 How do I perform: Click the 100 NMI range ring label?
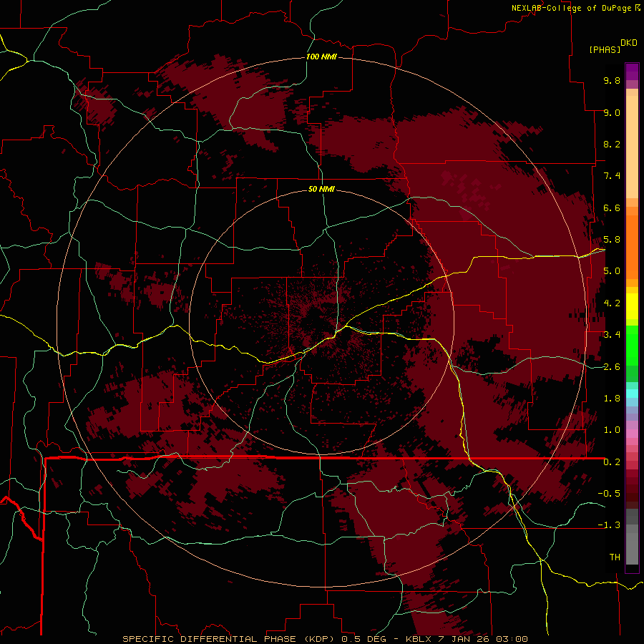coord(321,57)
